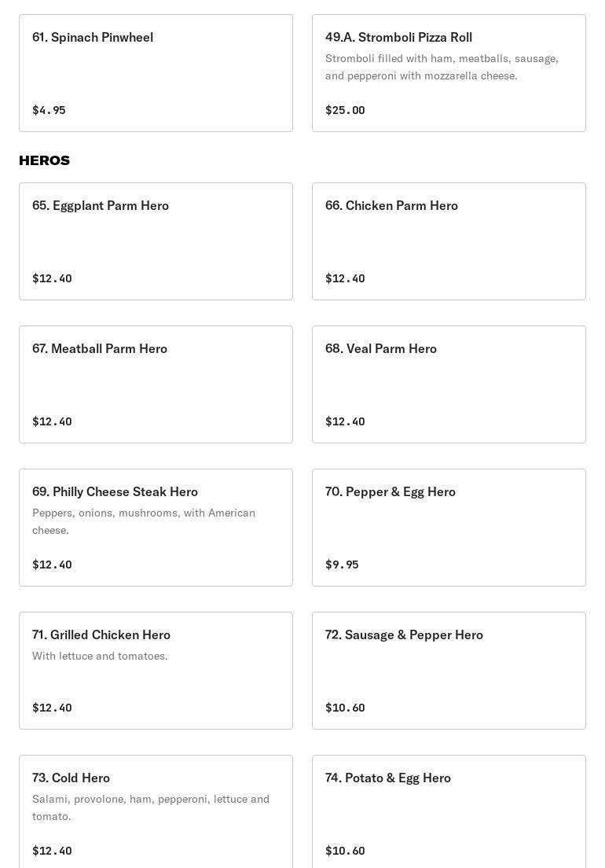Click the $9.95 Pepper & Egg price
This screenshot has height=868, width=605.
point(342,565)
